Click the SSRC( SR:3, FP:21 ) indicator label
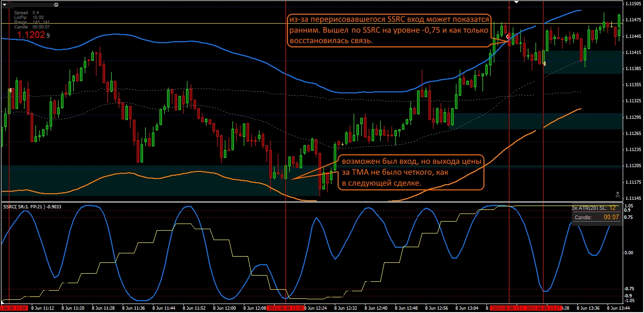The width and height of the screenshot is (644, 313). coord(32,206)
